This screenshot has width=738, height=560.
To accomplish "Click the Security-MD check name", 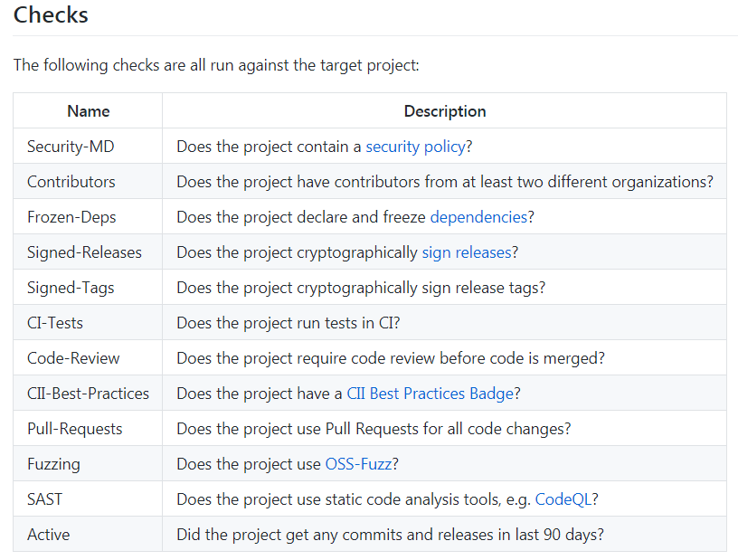I will click(71, 147).
